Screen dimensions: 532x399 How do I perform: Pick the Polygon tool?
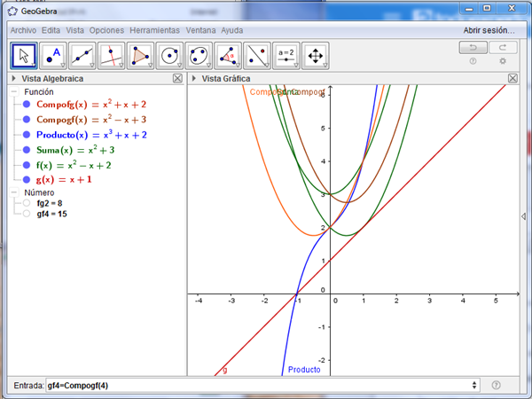tap(141, 56)
